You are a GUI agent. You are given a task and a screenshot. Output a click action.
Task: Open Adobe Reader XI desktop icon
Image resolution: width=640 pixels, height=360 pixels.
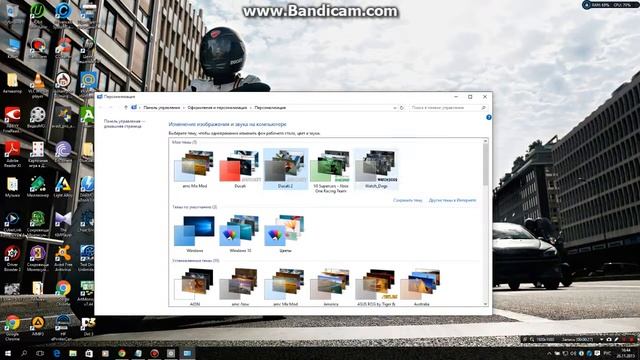12,155
